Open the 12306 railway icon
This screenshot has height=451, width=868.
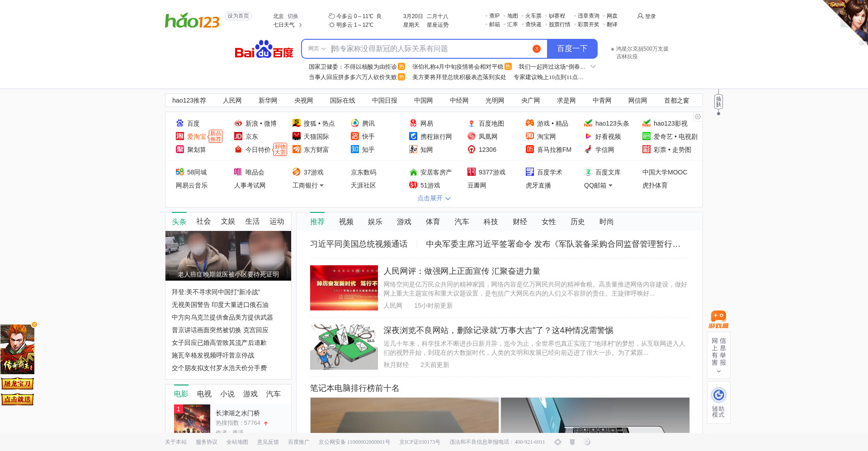click(x=472, y=150)
